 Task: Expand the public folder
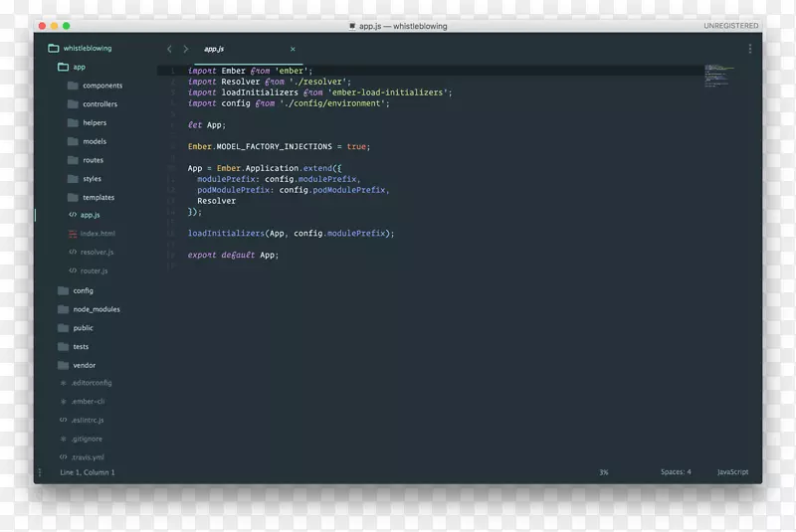[76, 328]
